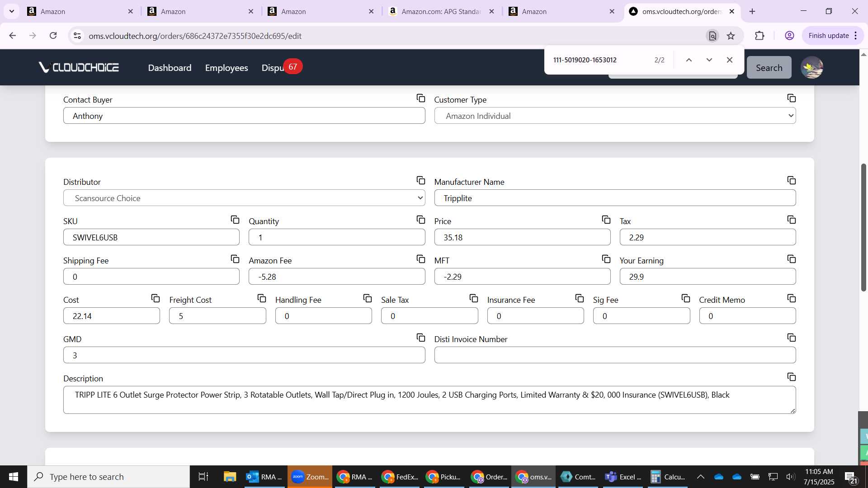
Task: Open the Windows Start menu
Action: coord(14,477)
